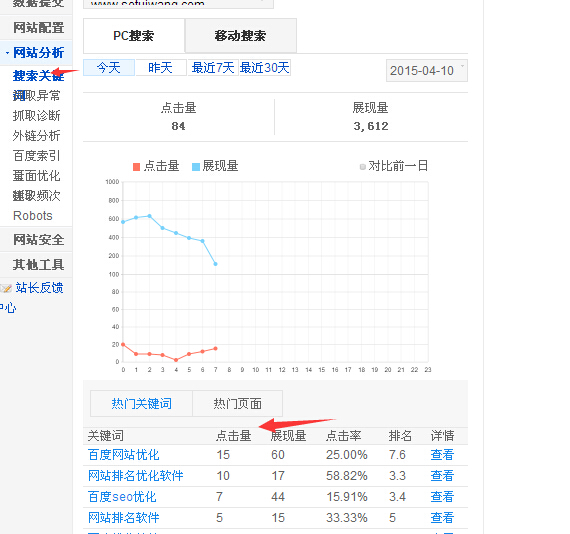This screenshot has width=570, height=534.
Task: Open the 站长反馈 link
Action: 39,288
